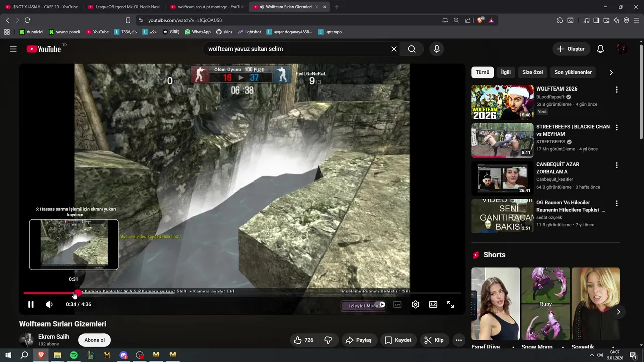The height and width of the screenshot is (362, 644).
Task: Bookmark this page icon in address bar
Action: tap(128, 20)
